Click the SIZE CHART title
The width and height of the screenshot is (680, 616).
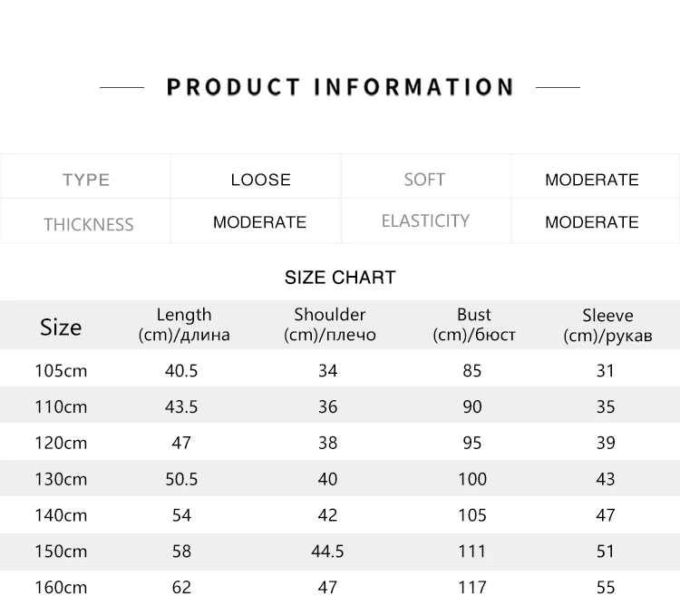[340, 278]
